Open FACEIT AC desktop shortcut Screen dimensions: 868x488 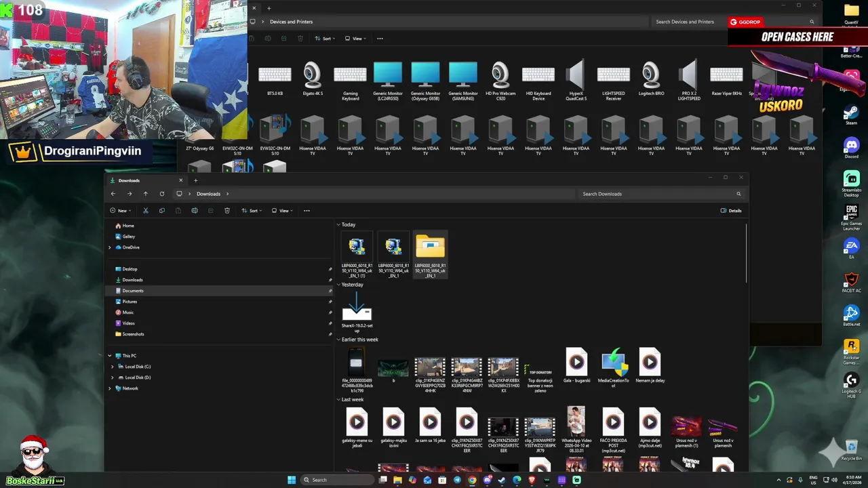click(851, 282)
